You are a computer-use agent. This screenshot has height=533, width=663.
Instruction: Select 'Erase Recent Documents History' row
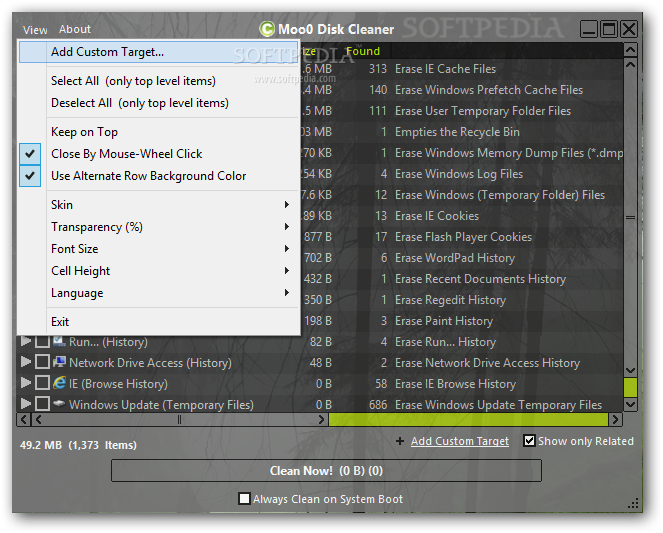[480, 279]
